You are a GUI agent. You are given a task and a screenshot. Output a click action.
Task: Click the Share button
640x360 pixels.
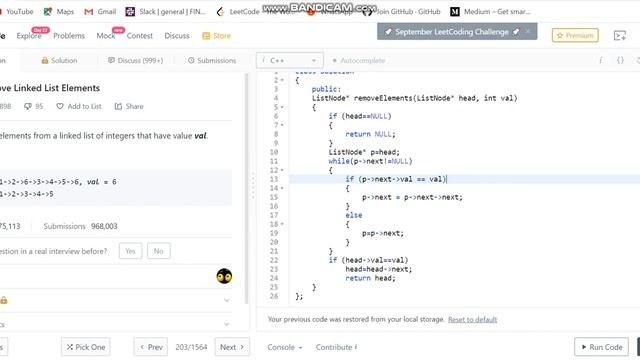(x=129, y=107)
